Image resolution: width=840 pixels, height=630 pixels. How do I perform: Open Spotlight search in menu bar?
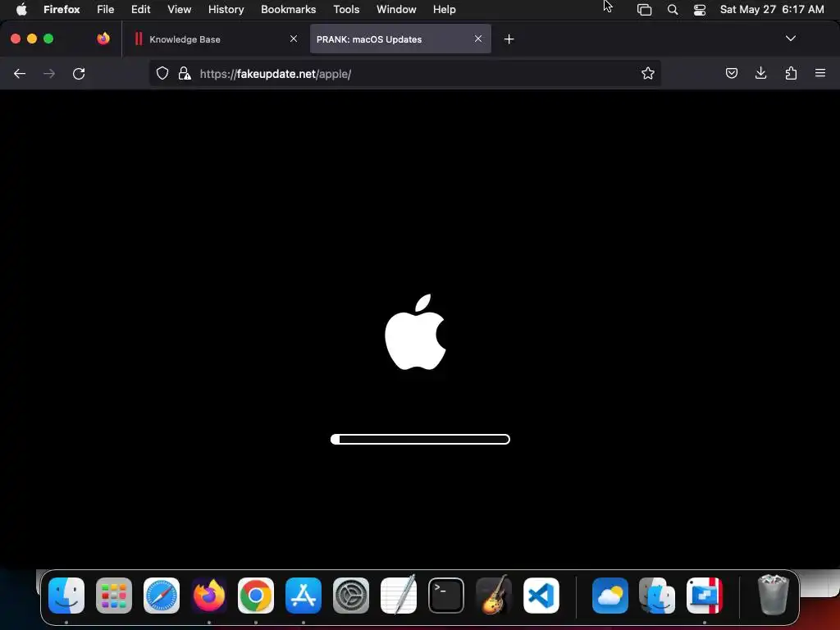pyautogui.click(x=673, y=10)
